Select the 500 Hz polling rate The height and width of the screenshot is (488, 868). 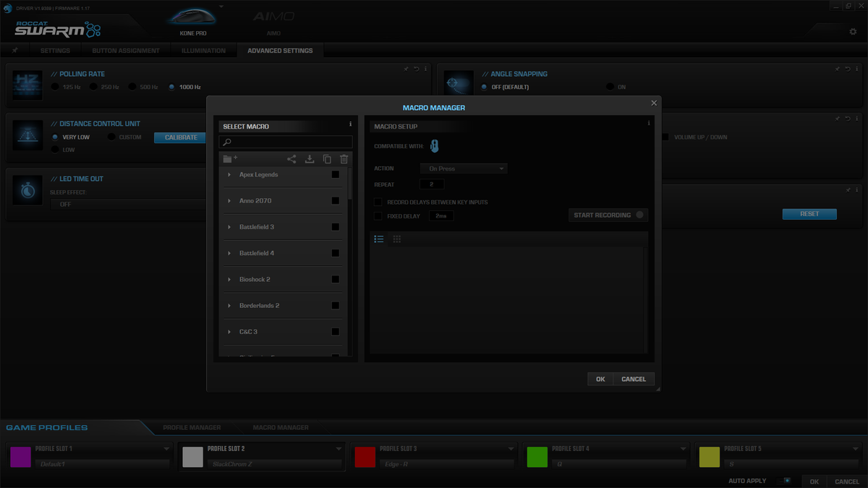132,87
